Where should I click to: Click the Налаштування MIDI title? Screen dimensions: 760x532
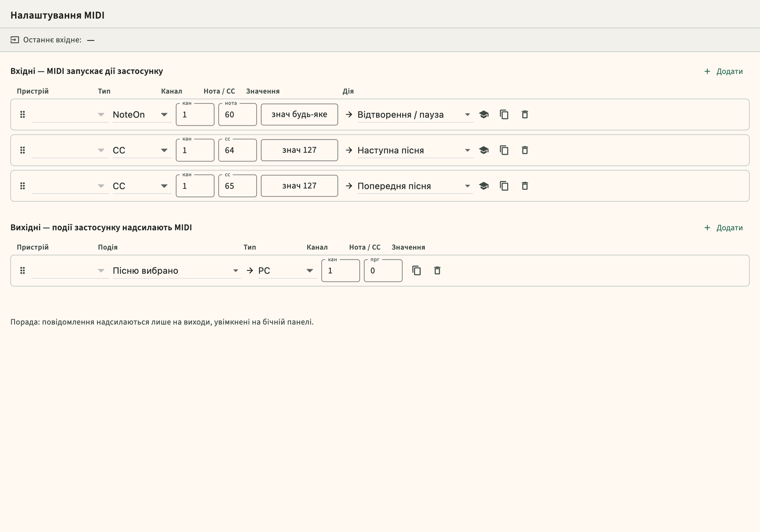(x=57, y=15)
